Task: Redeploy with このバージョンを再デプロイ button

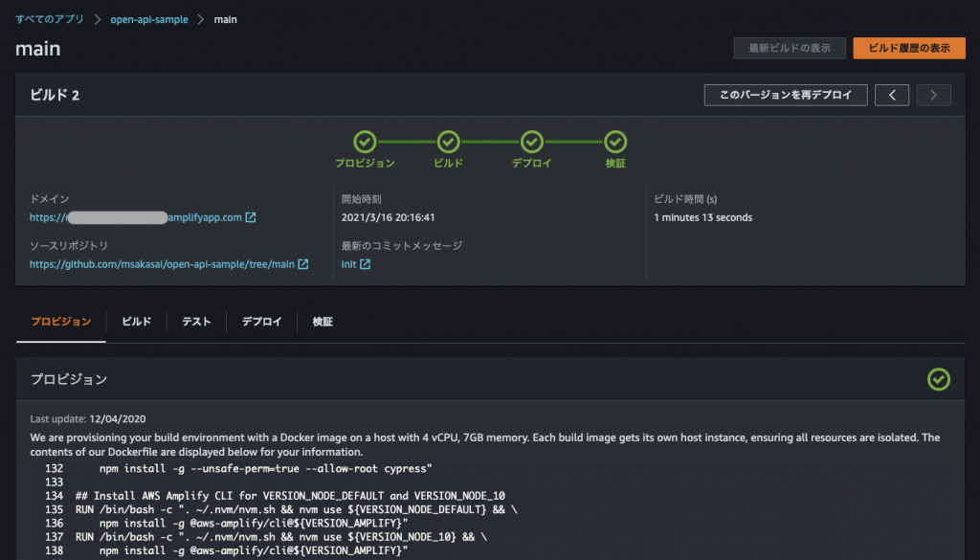Action: click(x=786, y=95)
